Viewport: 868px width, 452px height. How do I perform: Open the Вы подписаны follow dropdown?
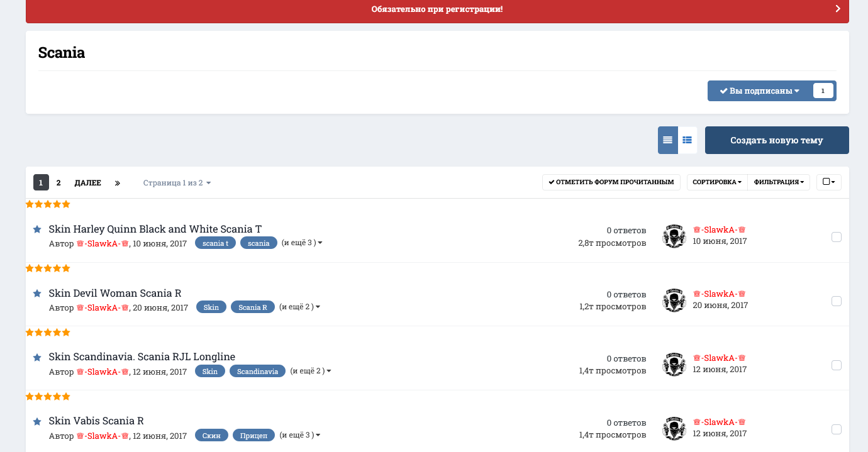760,91
